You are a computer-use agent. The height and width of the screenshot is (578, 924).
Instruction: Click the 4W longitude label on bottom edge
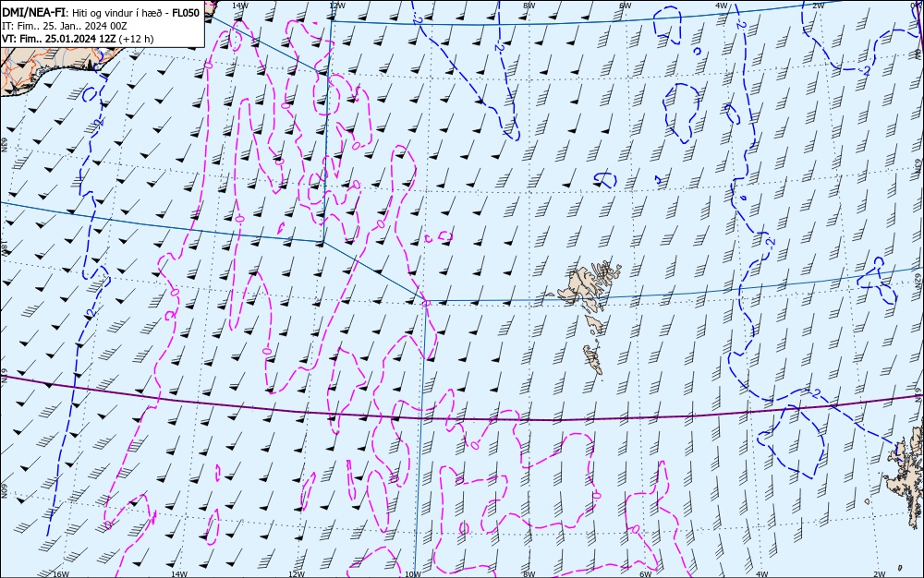click(761, 574)
